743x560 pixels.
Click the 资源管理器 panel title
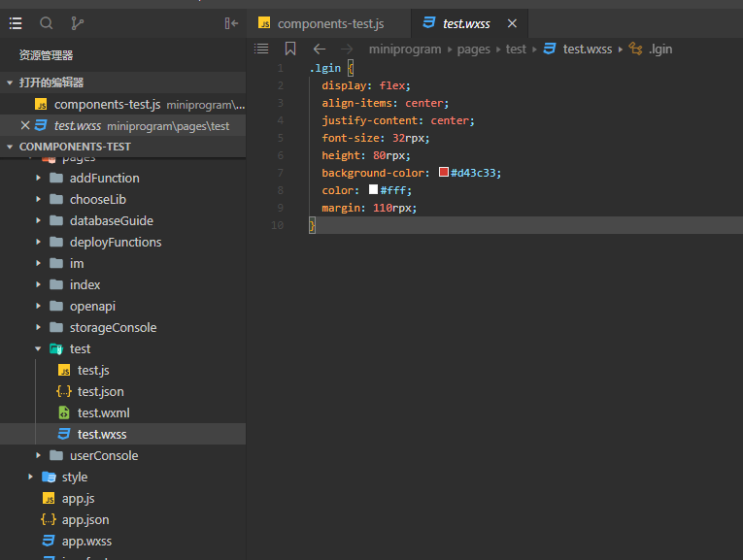click(x=46, y=55)
